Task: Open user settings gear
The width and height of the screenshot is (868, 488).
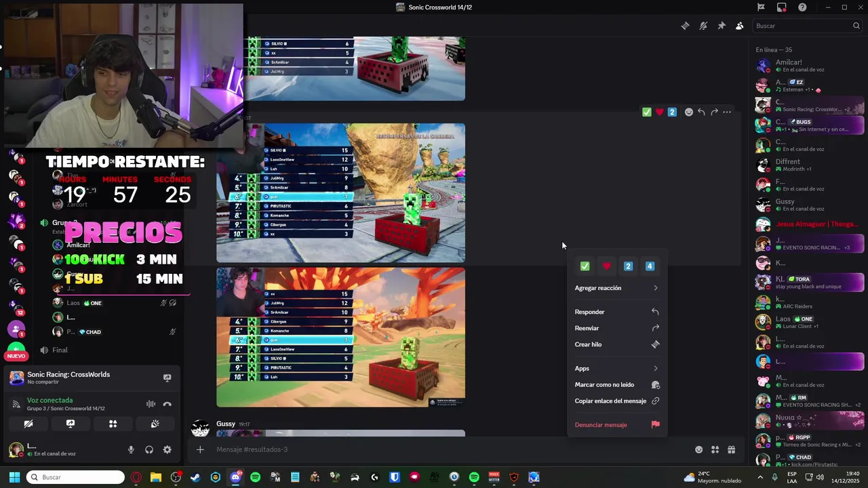Action: (x=167, y=449)
